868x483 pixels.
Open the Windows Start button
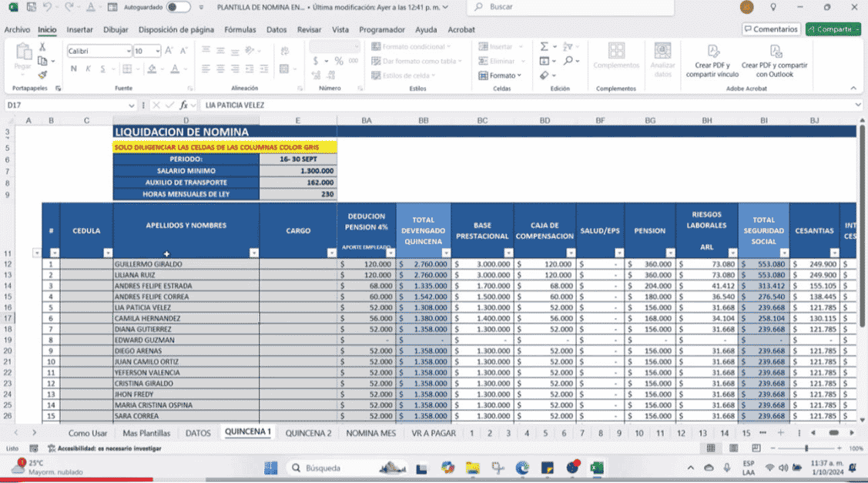click(270, 468)
